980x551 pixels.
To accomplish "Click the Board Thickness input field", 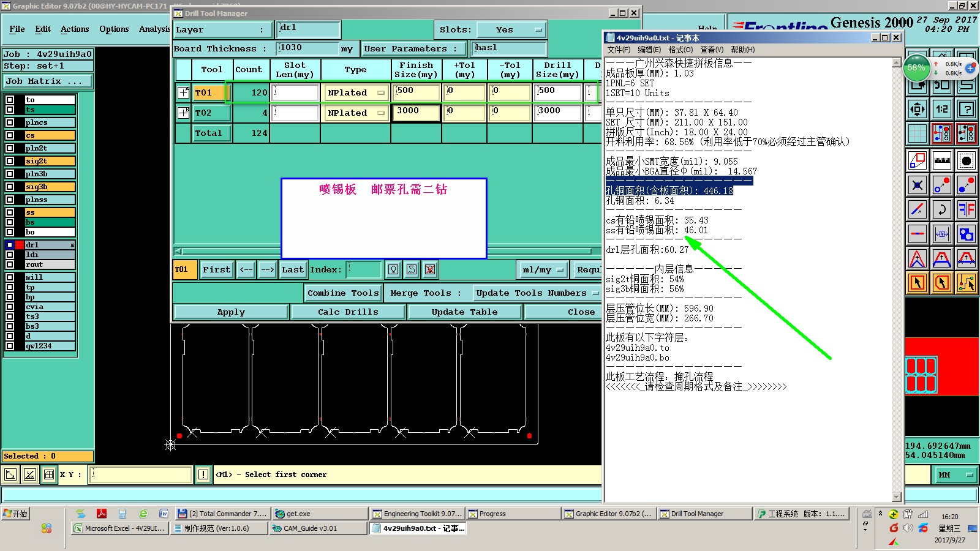I will click(308, 48).
